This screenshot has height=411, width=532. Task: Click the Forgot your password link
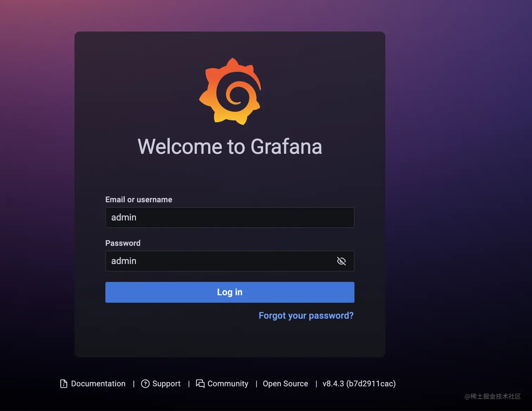(x=306, y=316)
